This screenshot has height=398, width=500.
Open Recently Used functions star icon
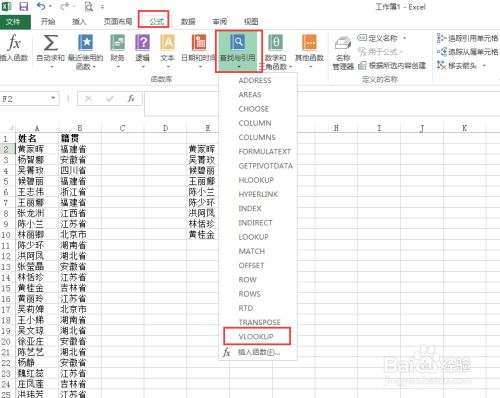point(85,43)
